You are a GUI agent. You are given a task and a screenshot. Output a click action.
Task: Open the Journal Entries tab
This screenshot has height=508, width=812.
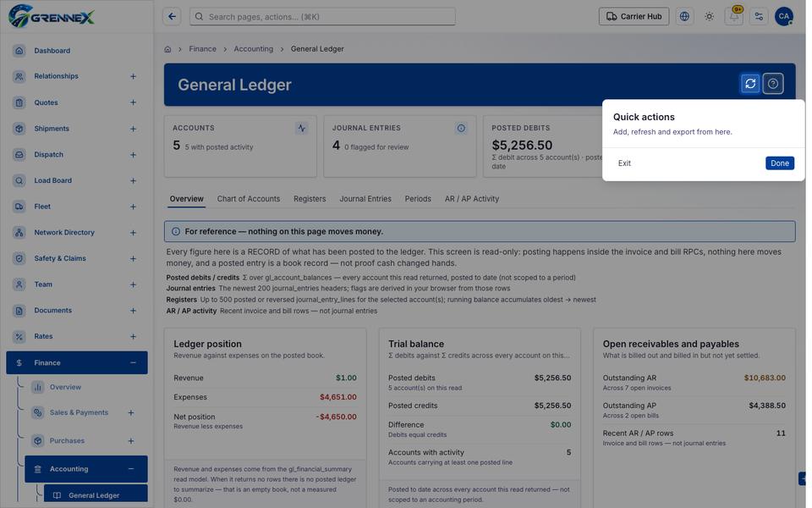pyautogui.click(x=365, y=198)
